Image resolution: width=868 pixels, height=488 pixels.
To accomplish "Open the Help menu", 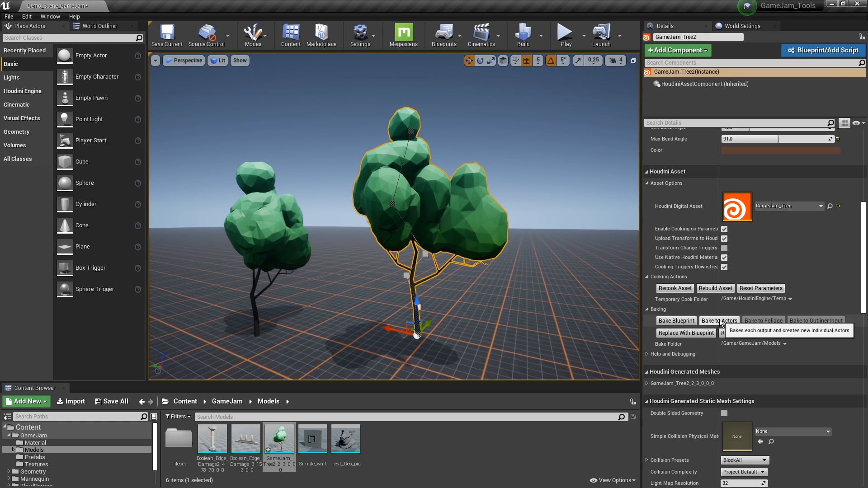I will click(74, 16).
